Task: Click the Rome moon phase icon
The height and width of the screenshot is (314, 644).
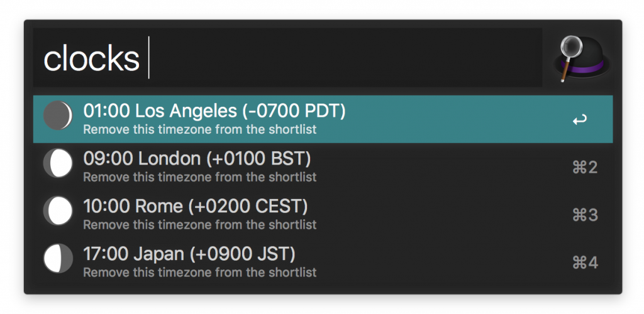Action: pyautogui.click(x=58, y=210)
